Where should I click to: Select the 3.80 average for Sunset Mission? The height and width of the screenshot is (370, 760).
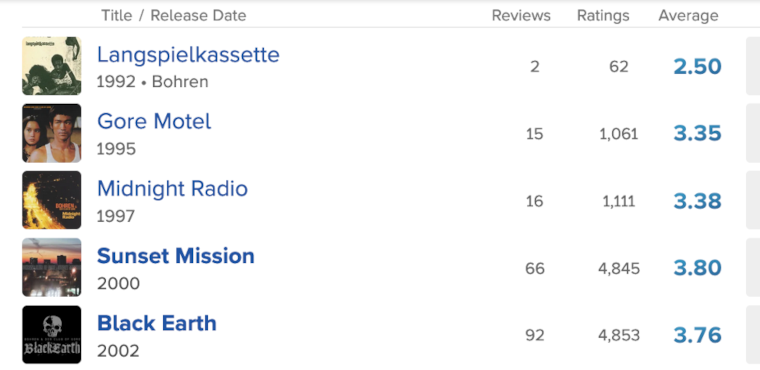point(697,268)
